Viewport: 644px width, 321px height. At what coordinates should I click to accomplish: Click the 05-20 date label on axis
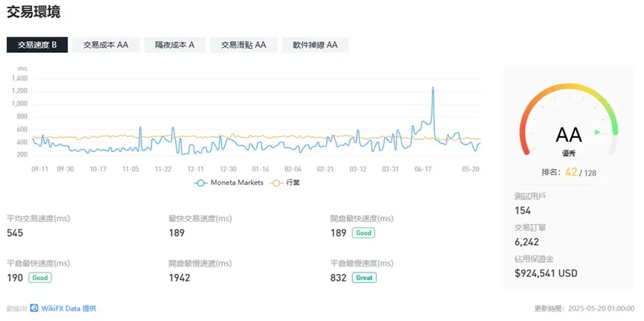point(471,169)
